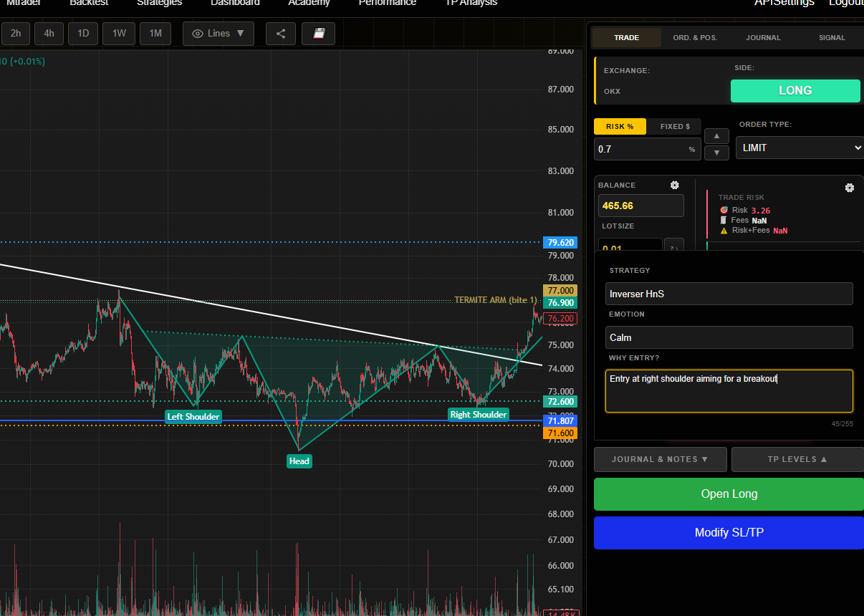Click the Fees receipt icon
The image size is (864, 616).
[x=724, y=221]
